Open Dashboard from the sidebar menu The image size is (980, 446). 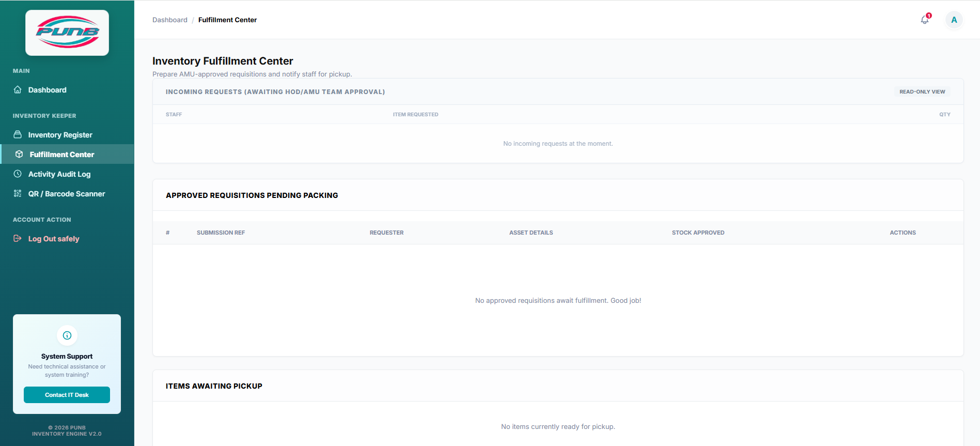(x=67, y=90)
